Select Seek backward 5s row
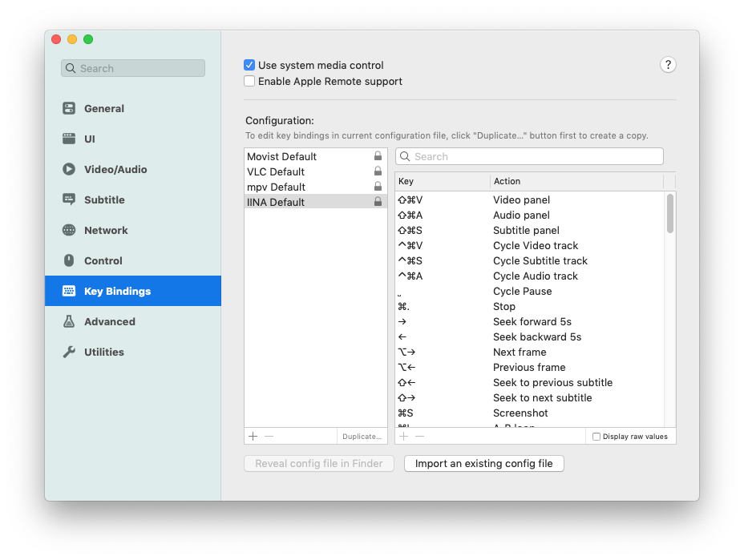The width and height of the screenshot is (744, 560). (529, 336)
